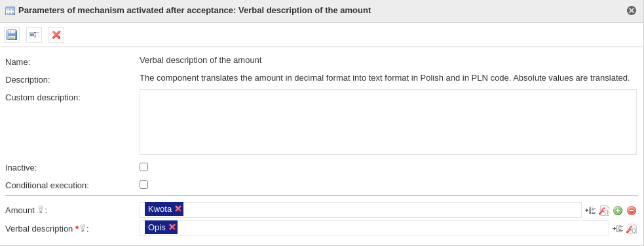The width and height of the screenshot is (644, 246).
Task: Remove the Kwota tag from Amount
Action: tap(178, 209)
